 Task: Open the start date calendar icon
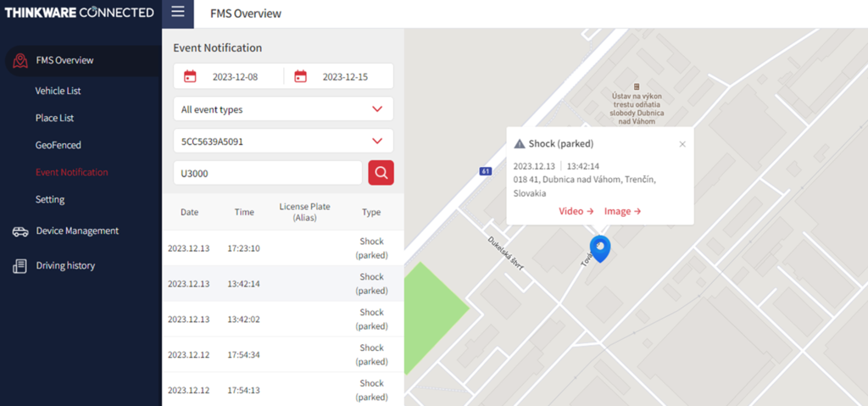190,76
